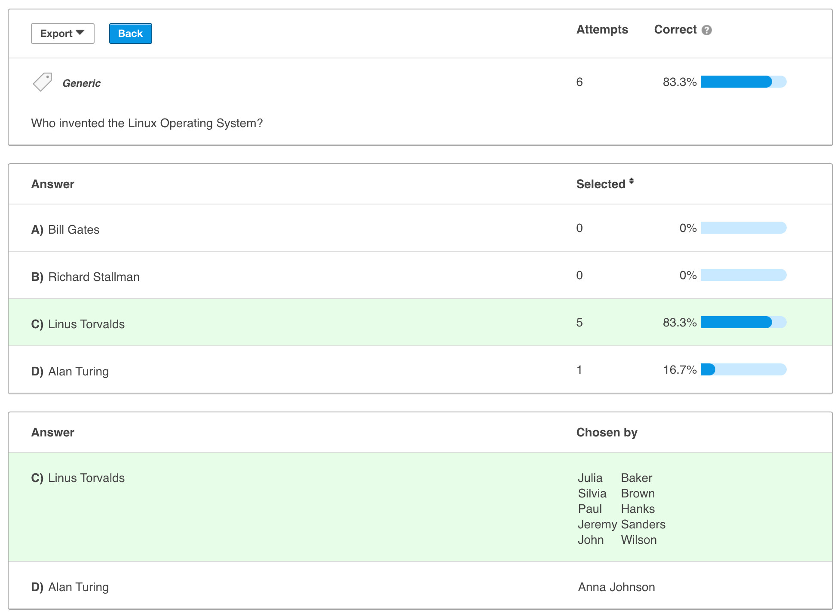
Task: Click the blue Back button
Action: (130, 34)
